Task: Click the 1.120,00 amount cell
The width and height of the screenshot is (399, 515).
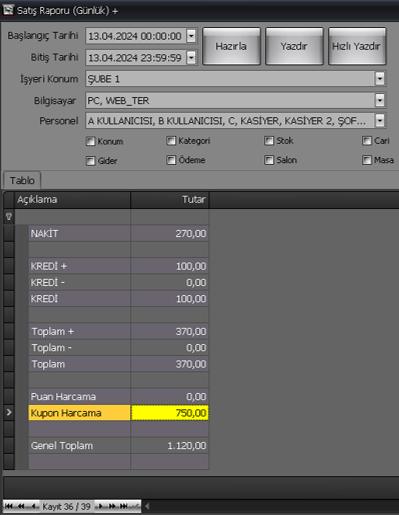Action: 170,445
